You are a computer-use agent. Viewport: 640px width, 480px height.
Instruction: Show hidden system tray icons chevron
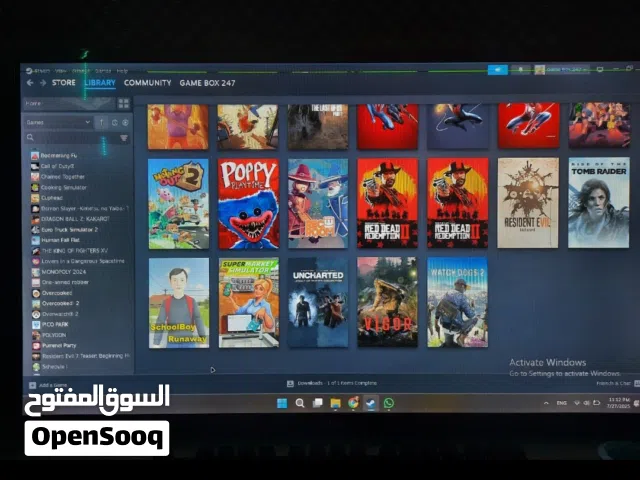pos(546,403)
